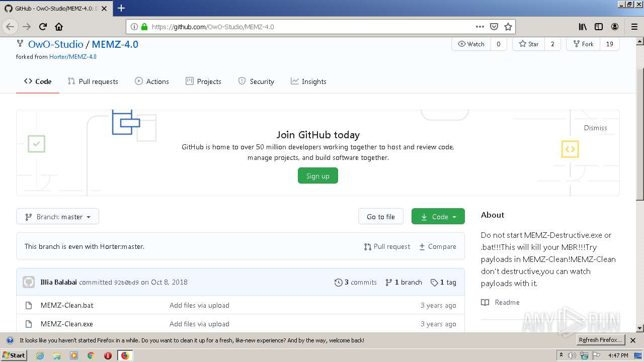
Task: Switch to the Code tab
Action: [38, 81]
